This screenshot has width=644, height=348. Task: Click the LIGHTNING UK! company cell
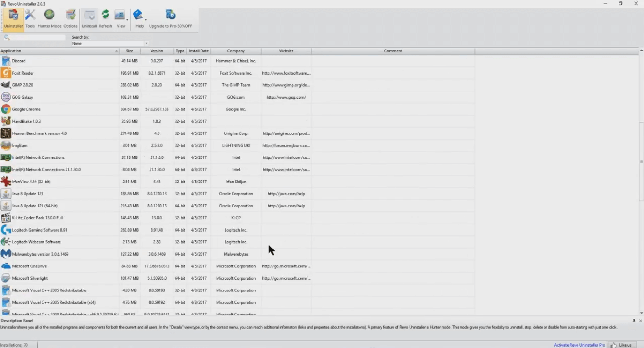point(236,145)
